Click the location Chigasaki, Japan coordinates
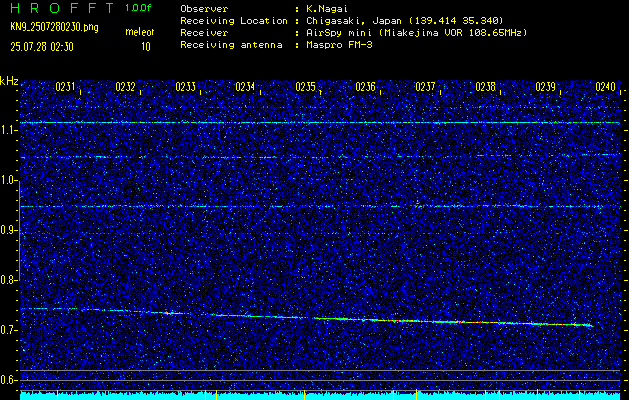629x400 pixels. [404, 20]
